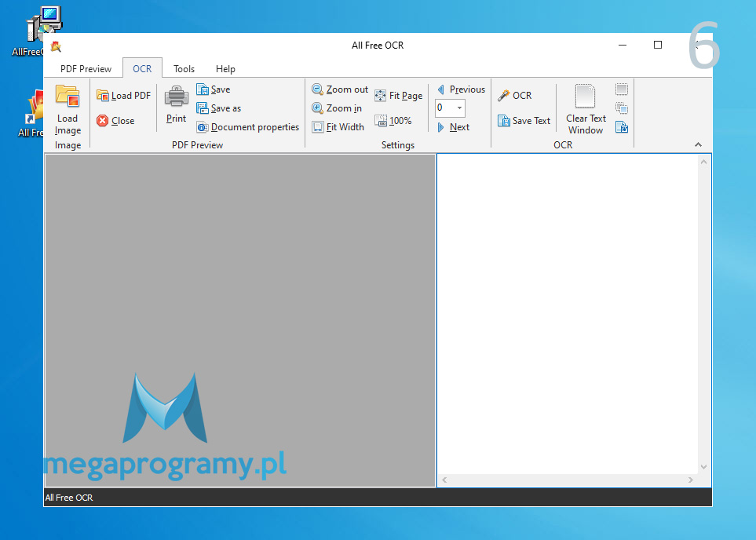Screen dimensions: 756x540
Task: Click the horizontal scroll-left arrow
Action: pyautogui.click(x=444, y=480)
